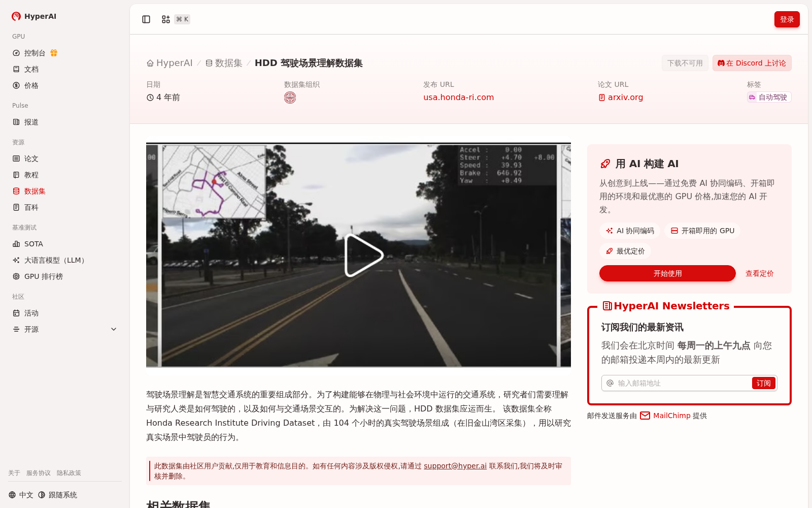812x508 pixels.
Task: Switch theme 跟随系统 toggle
Action: tap(57, 495)
